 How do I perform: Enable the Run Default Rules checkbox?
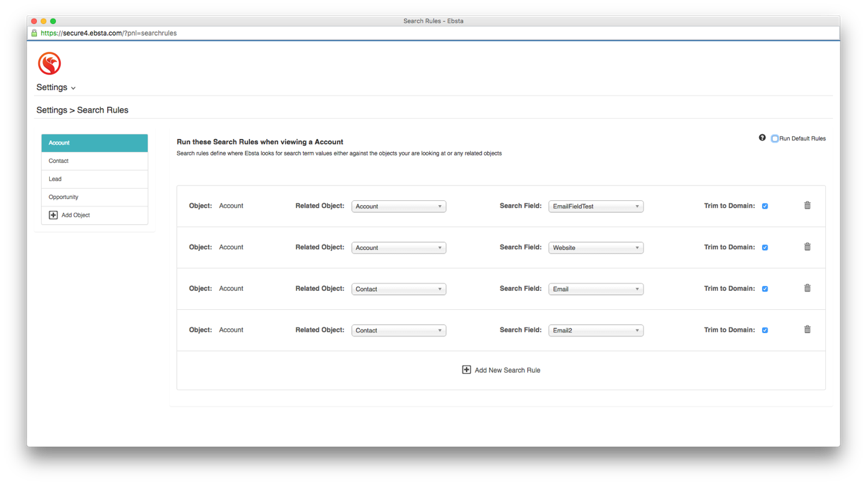(x=775, y=139)
